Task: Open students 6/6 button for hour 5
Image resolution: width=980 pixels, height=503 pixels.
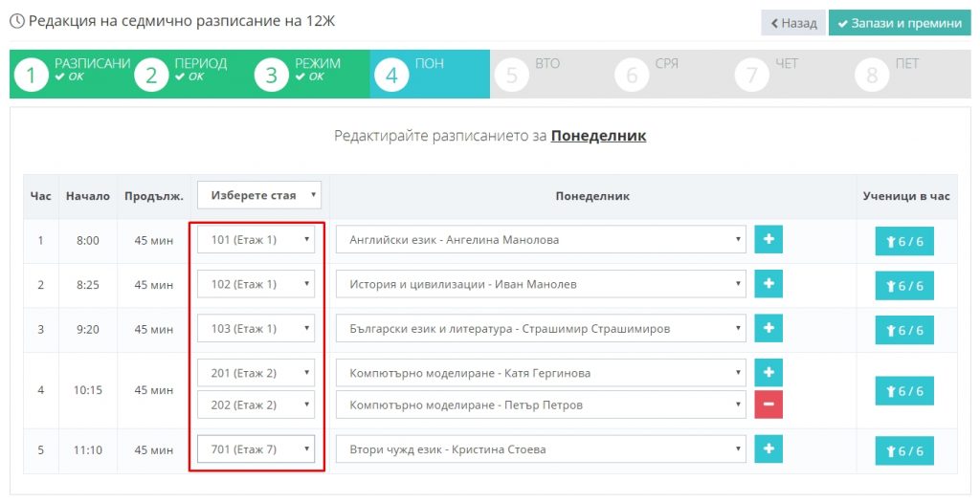Action: [x=903, y=451]
